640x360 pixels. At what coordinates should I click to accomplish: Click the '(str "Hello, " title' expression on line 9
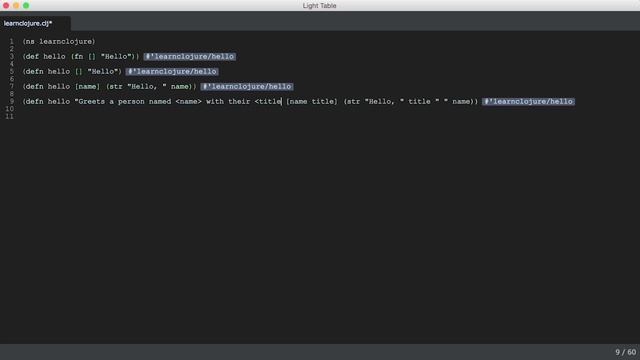(x=387, y=102)
